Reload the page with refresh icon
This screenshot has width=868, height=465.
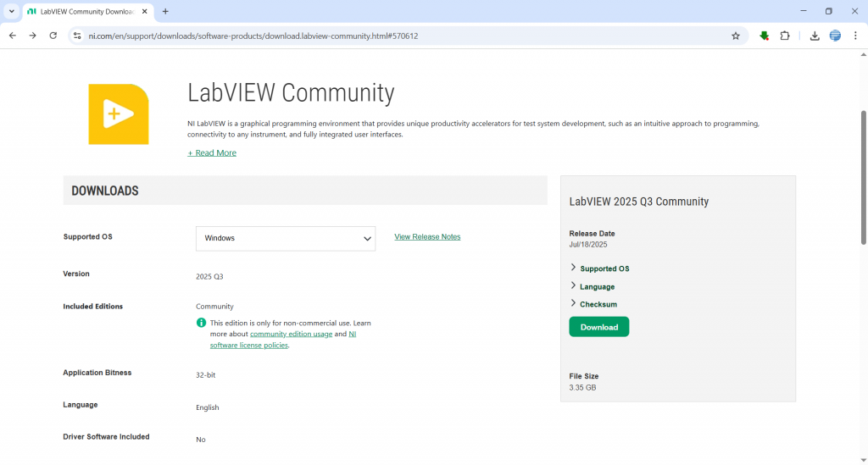coord(53,36)
